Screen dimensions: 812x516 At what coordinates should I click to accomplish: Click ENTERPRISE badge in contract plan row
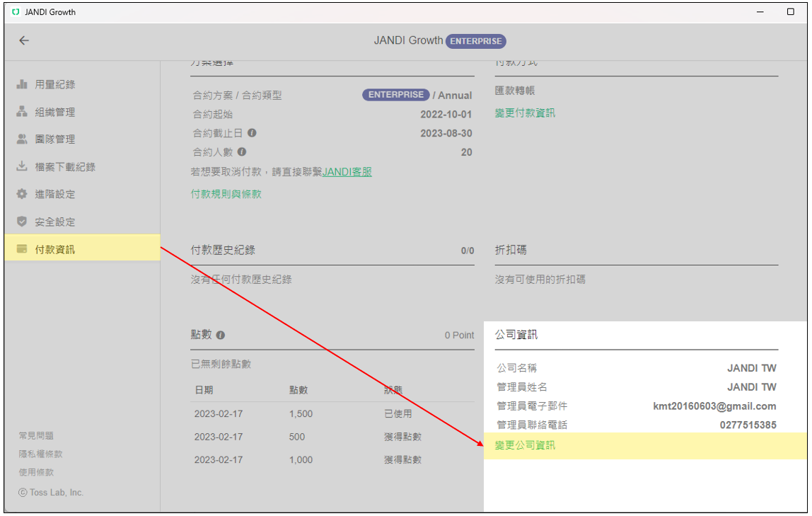pos(395,95)
